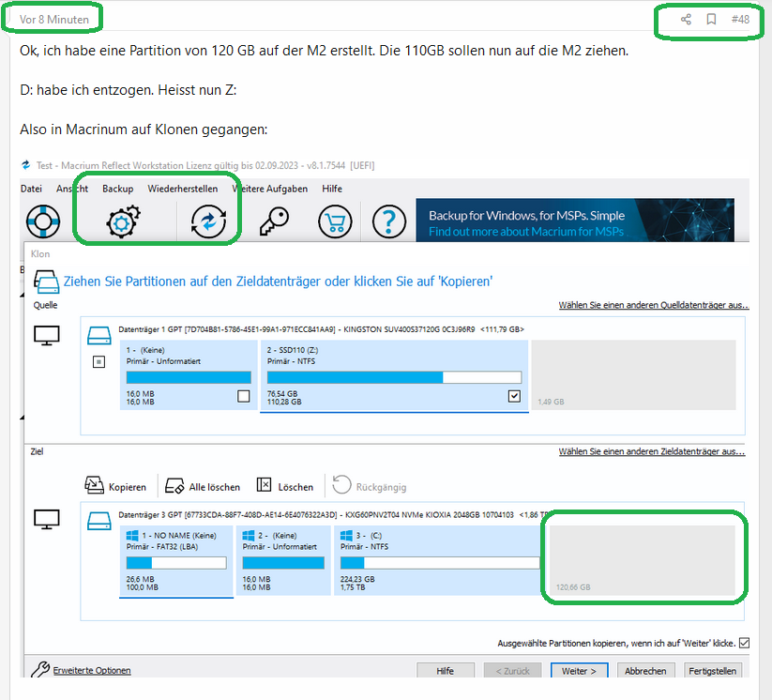This screenshot has height=700, width=772.
Task: Click target computer monitor icon
Action: (x=47, y=519)
